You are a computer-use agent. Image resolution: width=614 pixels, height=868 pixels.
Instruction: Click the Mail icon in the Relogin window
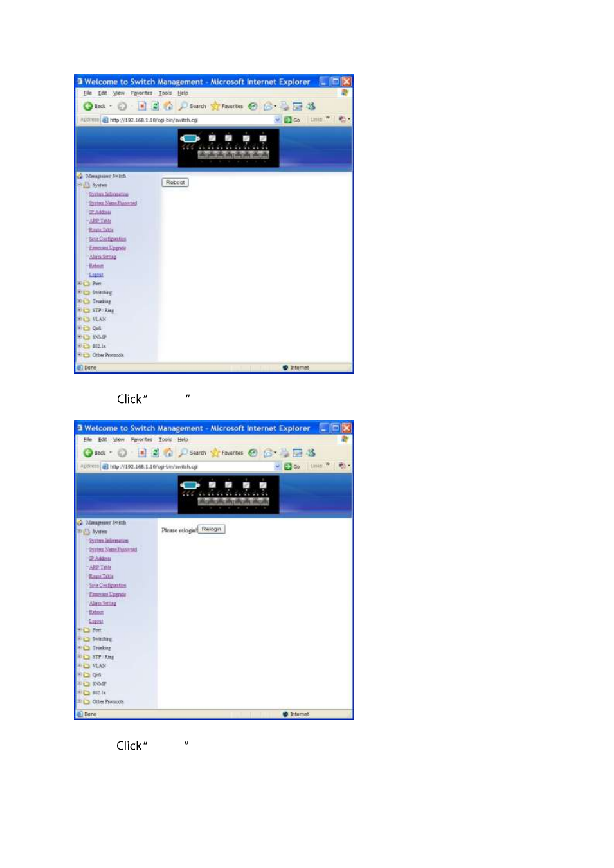click(269, 453)
